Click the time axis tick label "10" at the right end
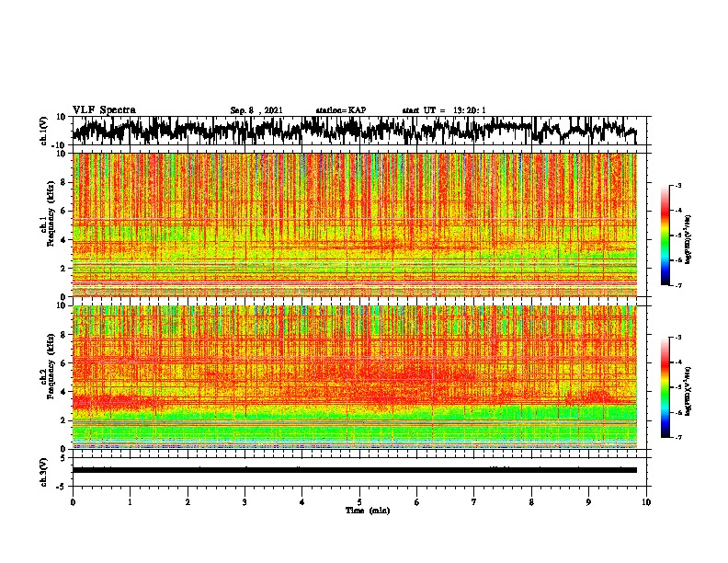This screenshot has width=728, height=563. [x=646, y=502]
